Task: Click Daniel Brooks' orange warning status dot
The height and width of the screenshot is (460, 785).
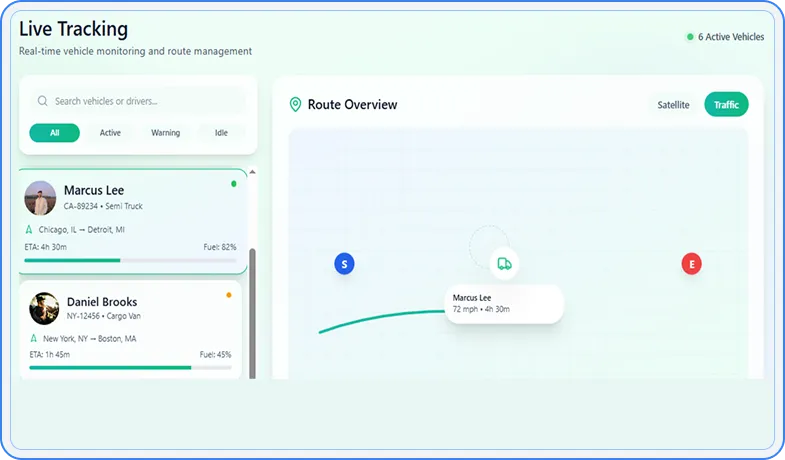Action: point(229,295)
